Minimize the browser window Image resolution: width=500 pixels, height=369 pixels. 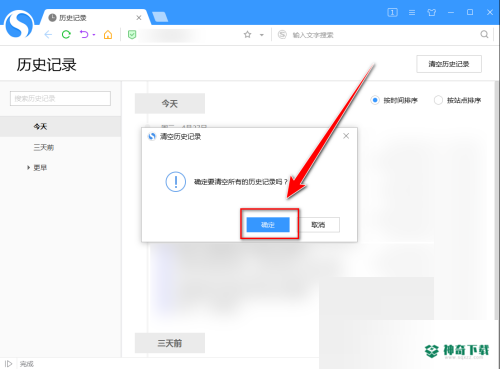tap(451, 13)
